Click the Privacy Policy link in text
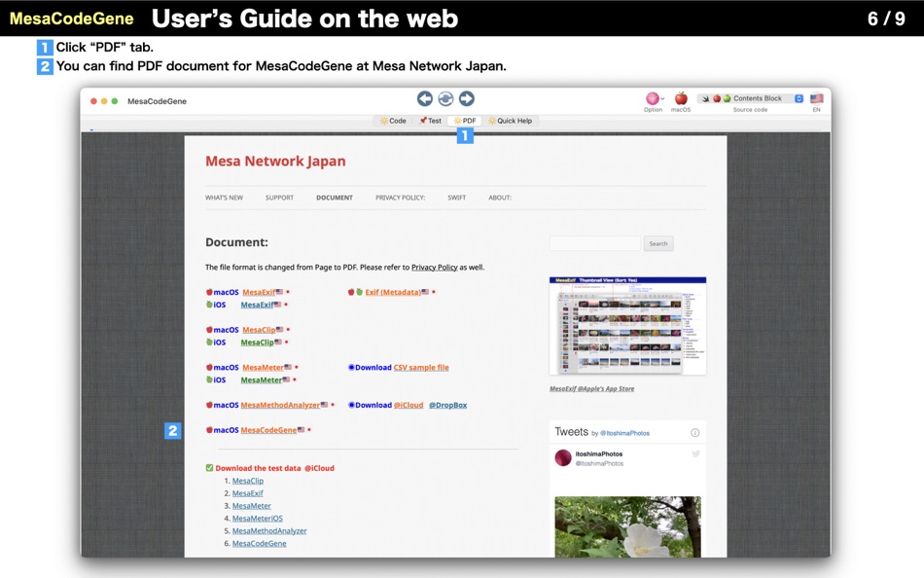The height and width of the screenshot is (578, 924). click(435, 268)
